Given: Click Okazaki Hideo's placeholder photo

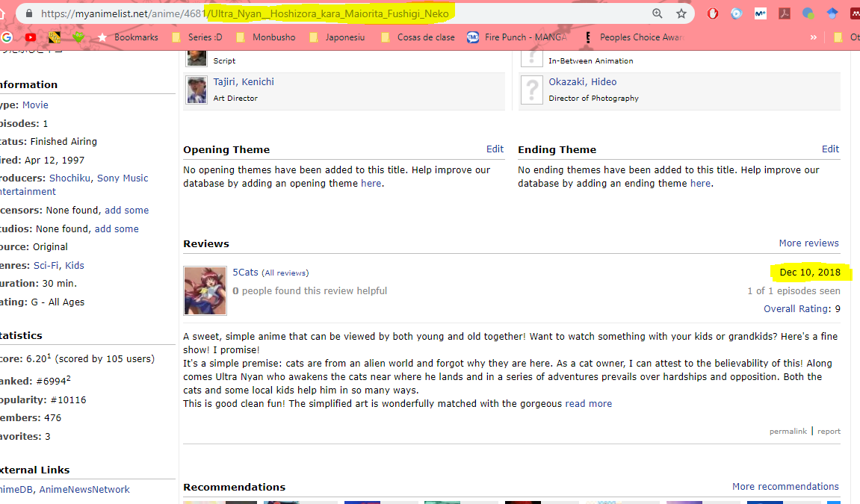Looking at the screenshot, I should (x=531, y=90).
